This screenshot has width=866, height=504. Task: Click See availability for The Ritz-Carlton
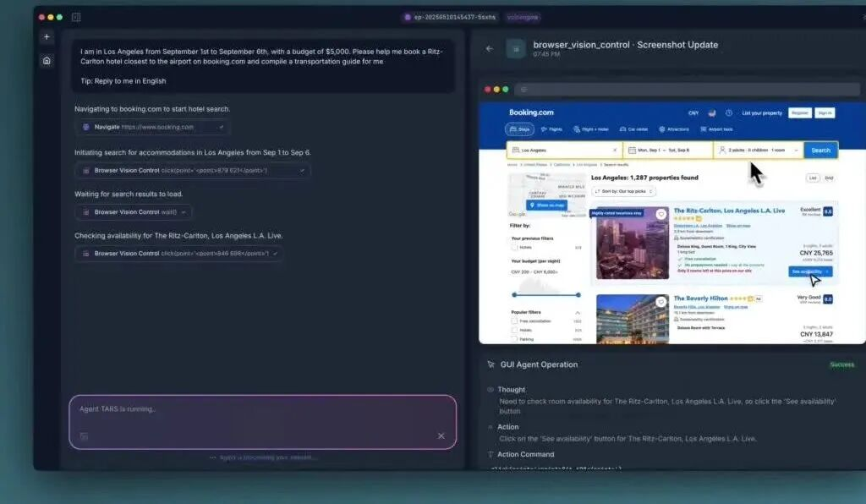click(x=810, y=271)
